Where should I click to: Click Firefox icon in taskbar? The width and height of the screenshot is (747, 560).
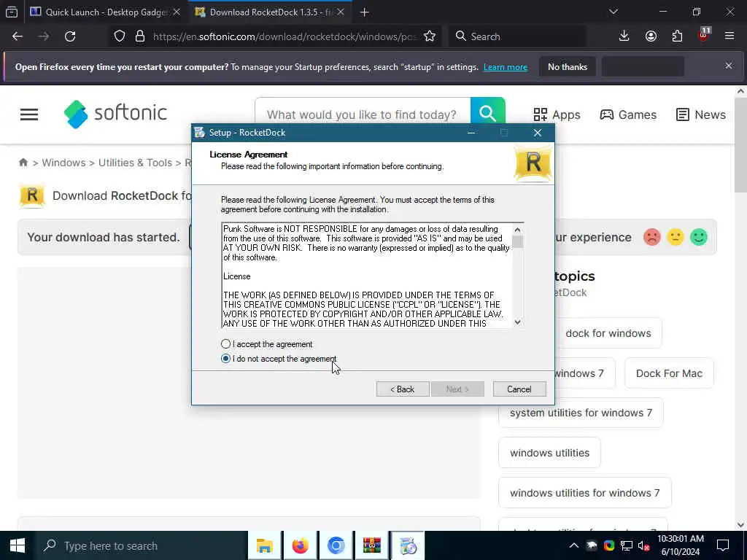pyautogui.click(x=300, y=545)
